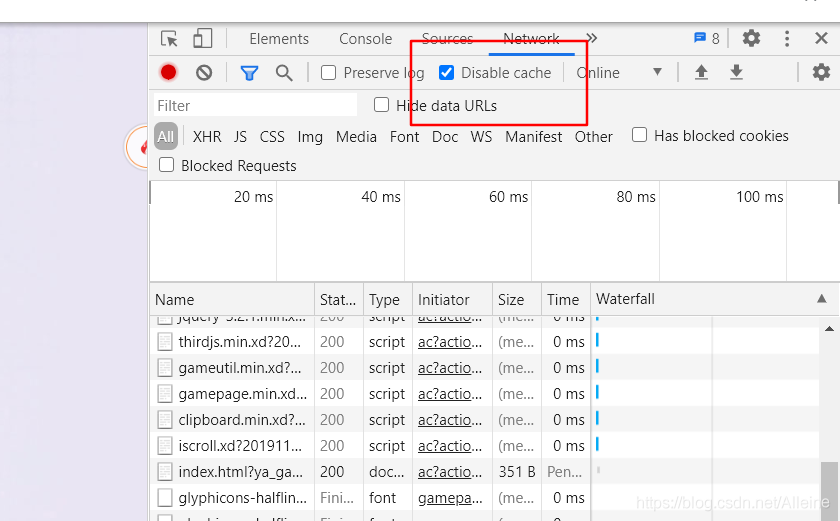Uncheck the Disable cache checkbox
840x521 pixels.
coord(446,72)
